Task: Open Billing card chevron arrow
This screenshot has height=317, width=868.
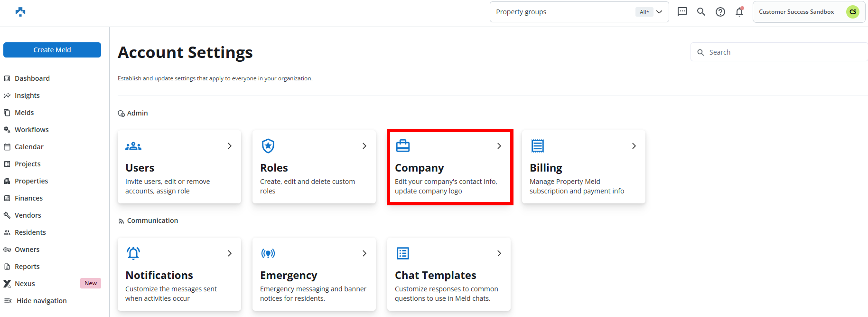Action: (634, 146)
